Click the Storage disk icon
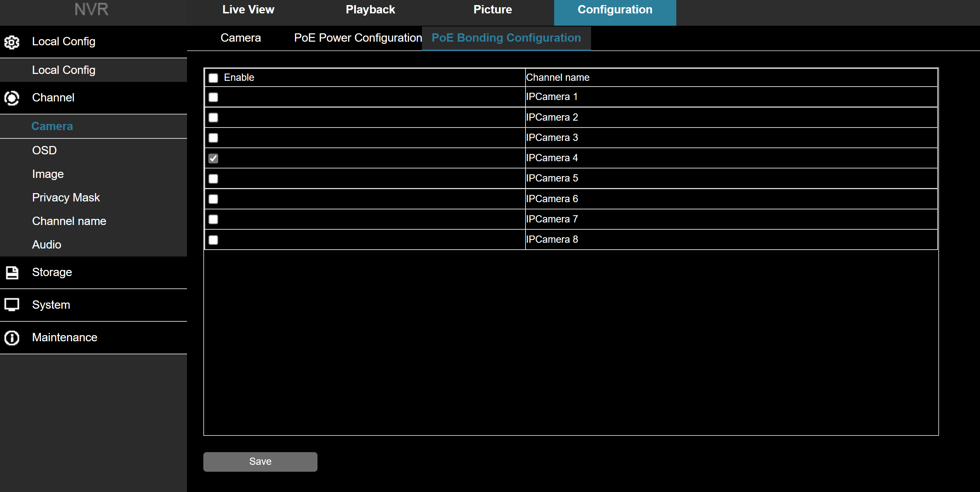The height and width of the screenshot is (492, 980). point(12,272)
